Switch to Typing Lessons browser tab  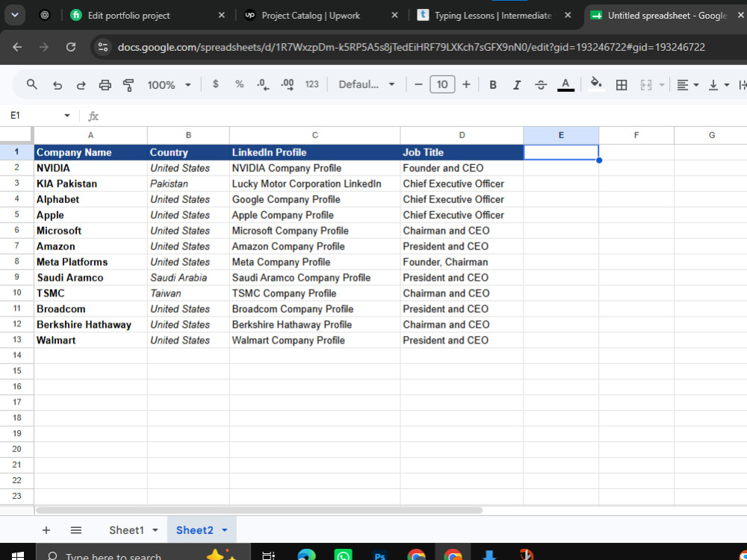(x=492, y=15)
